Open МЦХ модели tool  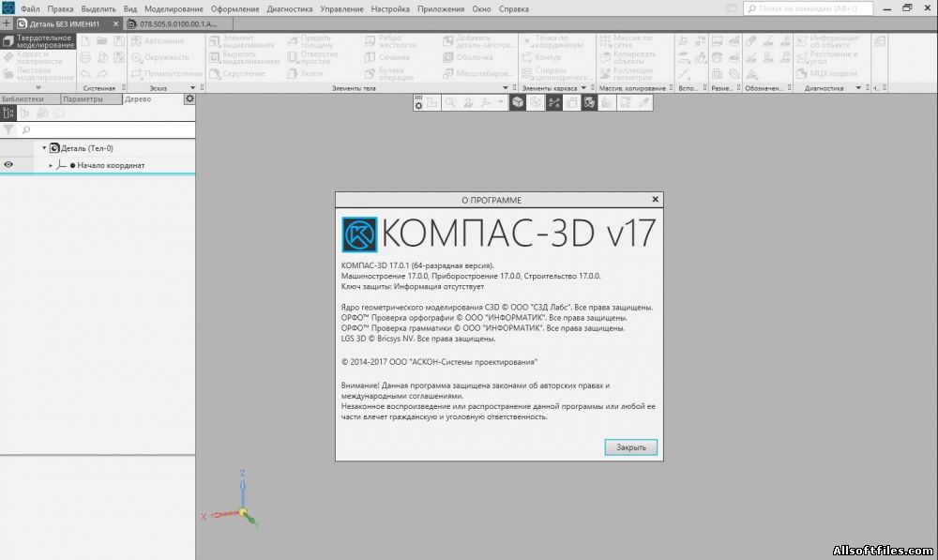pyautogui.click(x=826, y=73)
